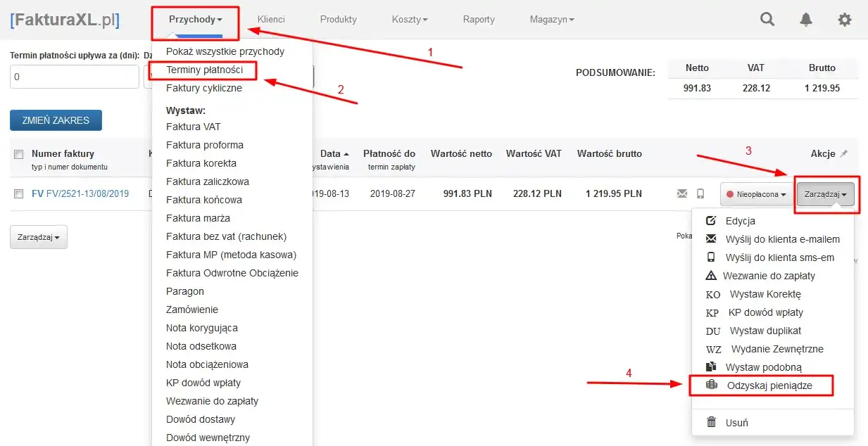Open bottom-left Zarządzaj bulk dropdown

(38, 238)
